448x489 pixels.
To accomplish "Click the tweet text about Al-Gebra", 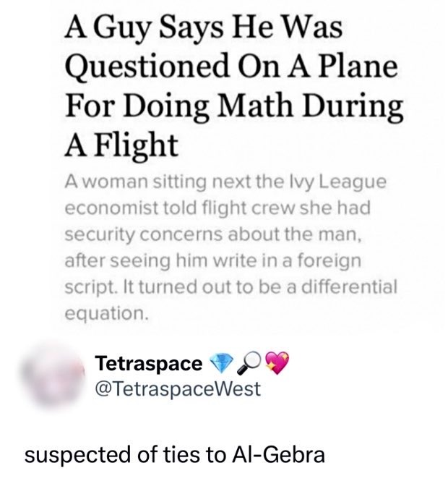I will coord(174,455).
